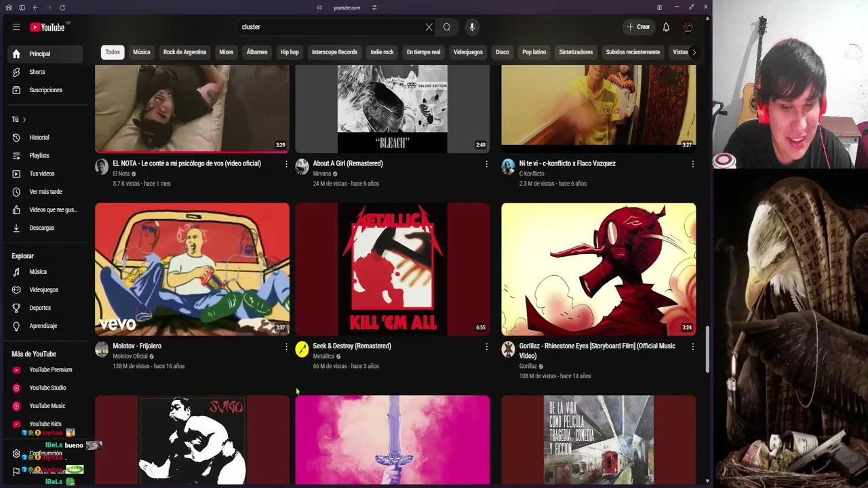Open the account avatar menu
Screen dimensions: 868x488
tap(688, 27)
